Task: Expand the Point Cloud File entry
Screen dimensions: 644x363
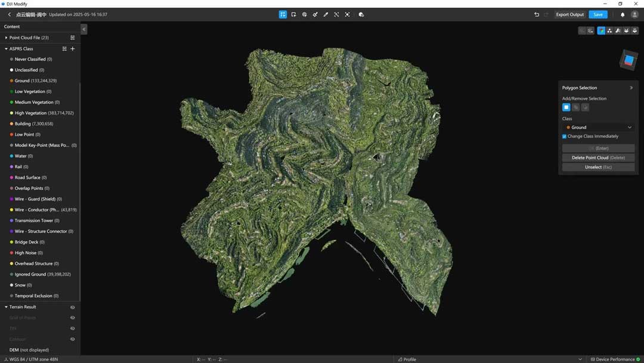Action: 6,38
